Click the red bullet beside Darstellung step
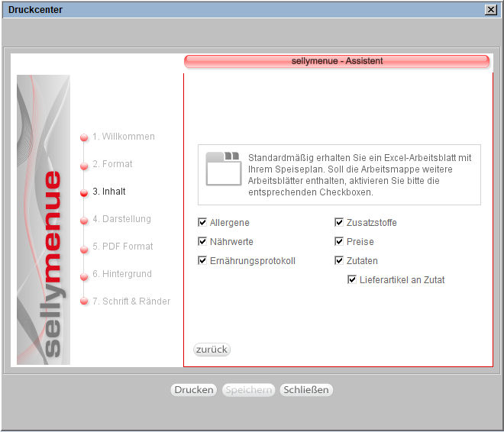The width and height of the screenshot is (504, 432). point(84,221)
